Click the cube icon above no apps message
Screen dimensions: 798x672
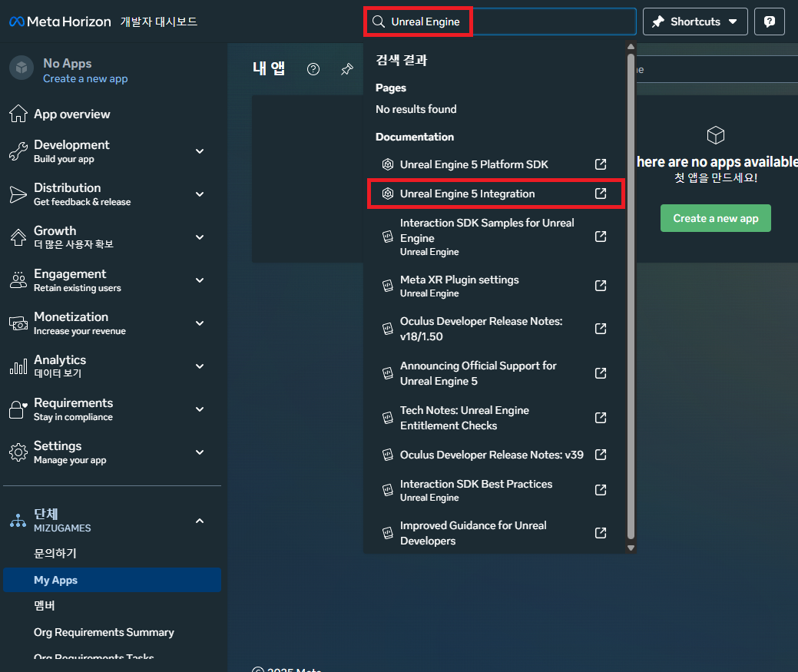point(716,135)
